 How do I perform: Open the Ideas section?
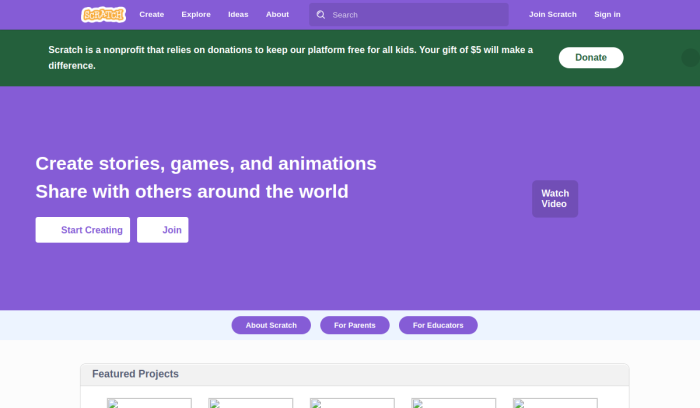[238, 15]
